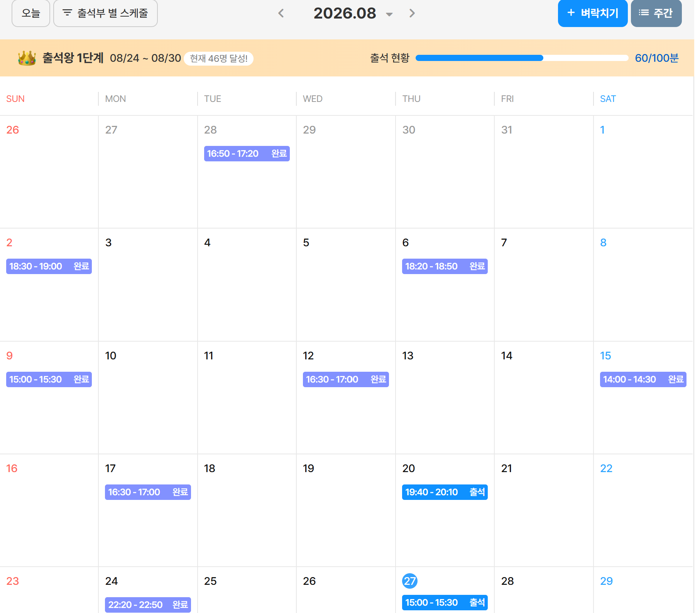Open the 19:40 - 20:10 출석 session

445,492
